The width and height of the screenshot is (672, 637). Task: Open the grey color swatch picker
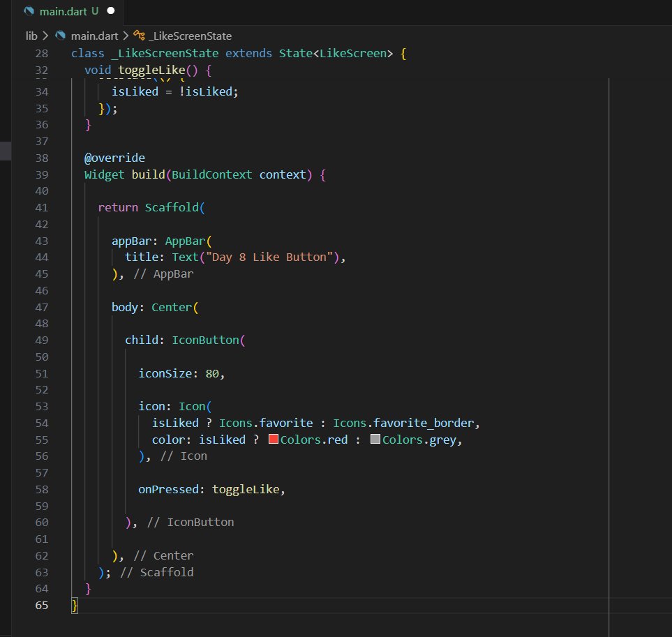[x=375, y=439]
